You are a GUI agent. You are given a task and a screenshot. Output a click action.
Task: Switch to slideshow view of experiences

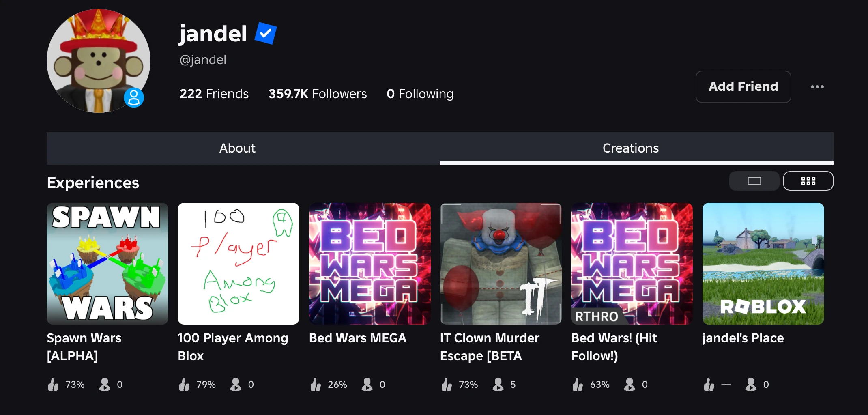(754, 181)
